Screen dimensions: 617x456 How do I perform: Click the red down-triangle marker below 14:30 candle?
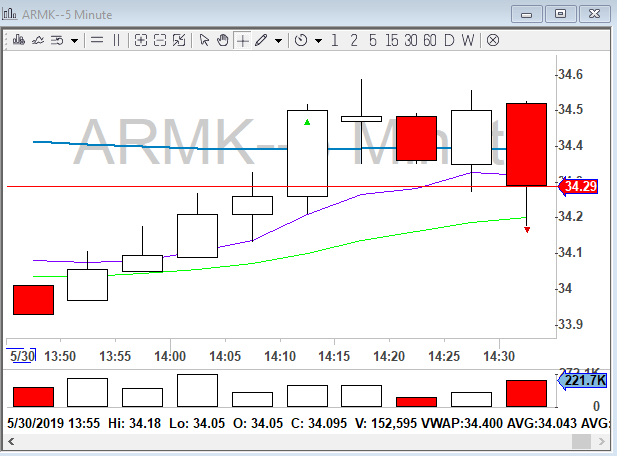point(527,230)
